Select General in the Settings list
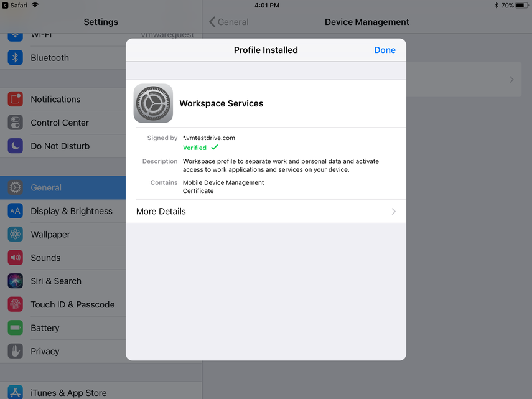532x399 pixels. tap(46, 187)
